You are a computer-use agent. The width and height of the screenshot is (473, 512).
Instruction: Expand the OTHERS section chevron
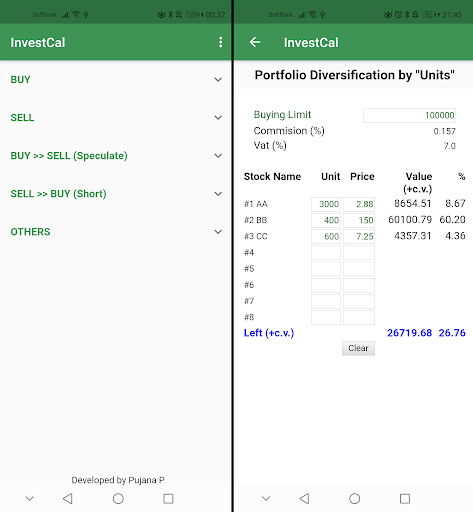pos(218,232)
